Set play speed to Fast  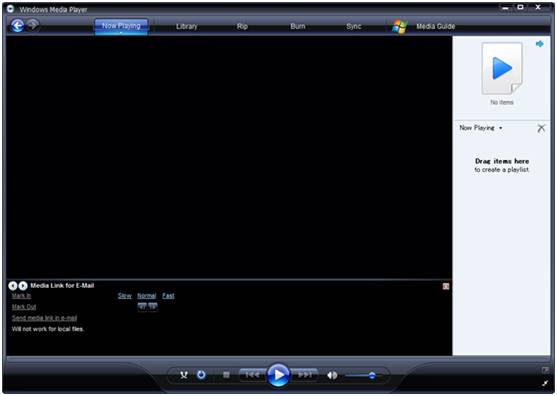pos(168,296)
